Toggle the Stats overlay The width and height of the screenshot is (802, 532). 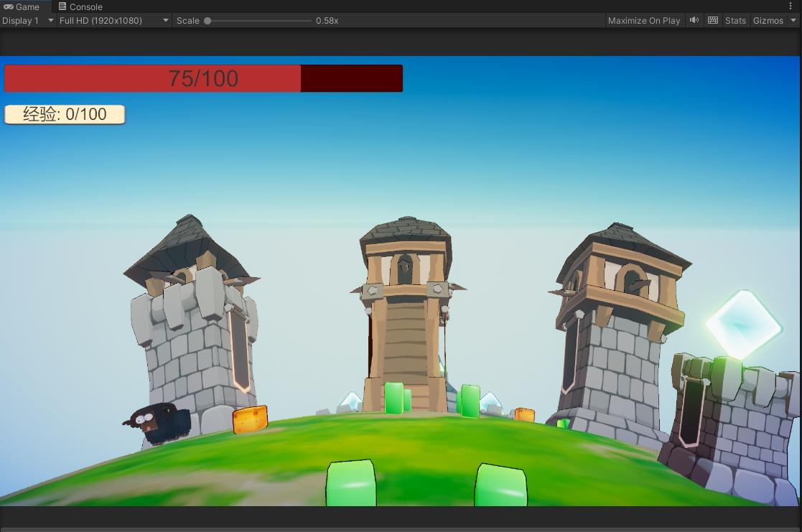point(735,20)
